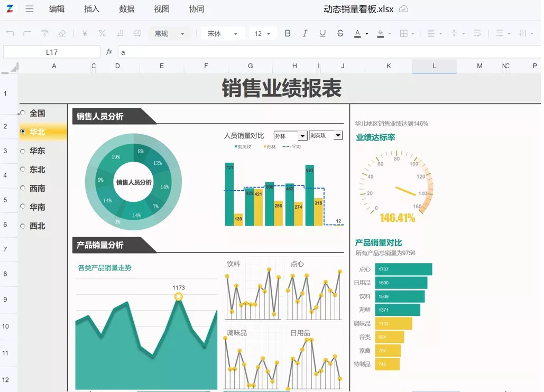The width and height of the screenshot is (544, 392).
Task: Select the format painter icon
Action: pyautogui.click(x=45, y=33)
